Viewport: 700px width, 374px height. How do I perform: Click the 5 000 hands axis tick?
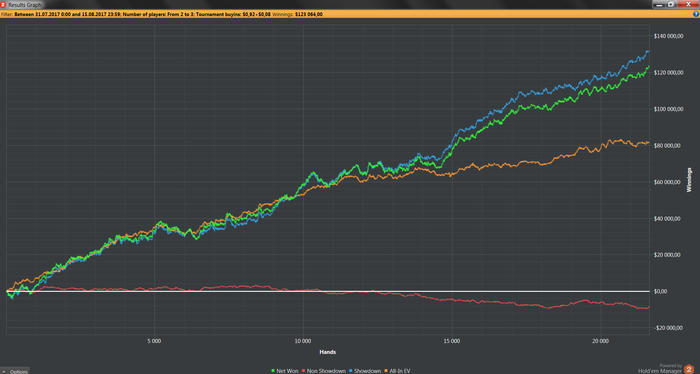[154, 341]
